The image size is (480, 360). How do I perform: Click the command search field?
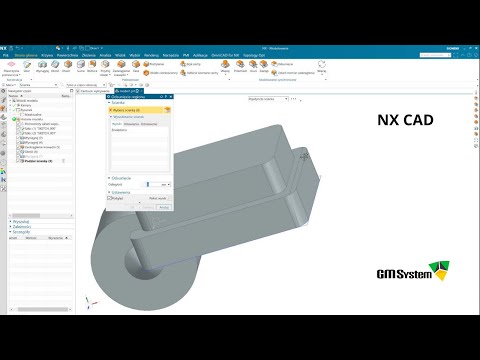(435, 55)
